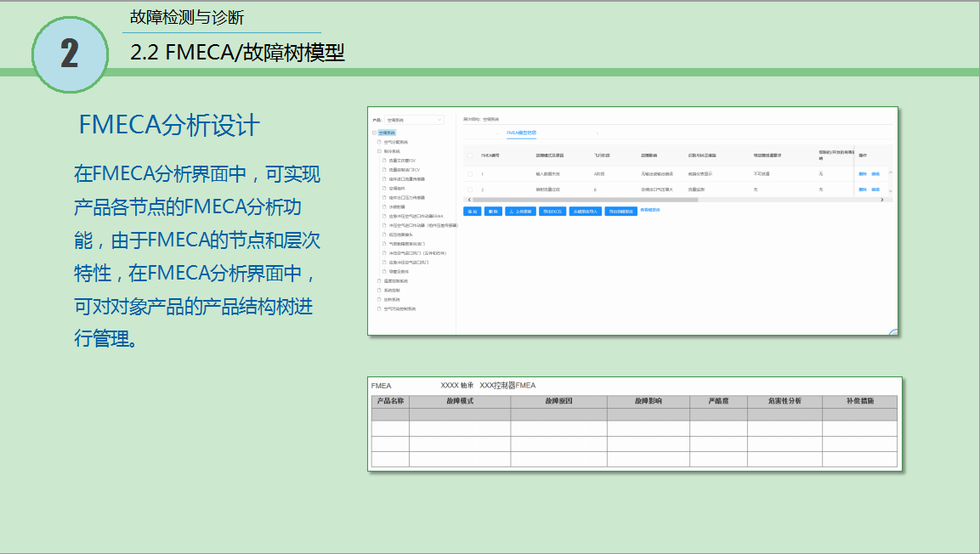The height and width of the screenshot is (554, 980).
Task: Click the 从模型库导入 button
Action: click(x=586, y=211)
